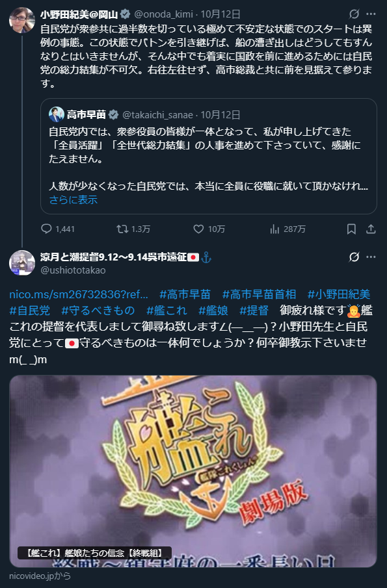The image size is (387, 588).
Task: Bookmark the 小野田紀美 post
Action: point(351,229)
